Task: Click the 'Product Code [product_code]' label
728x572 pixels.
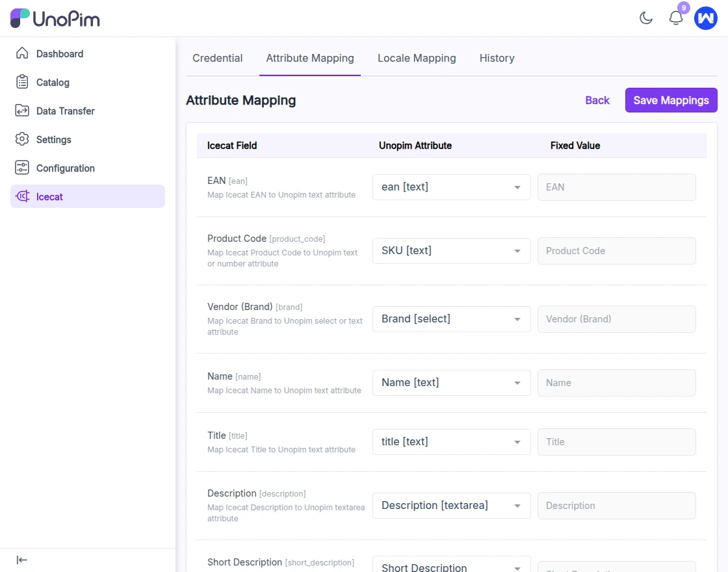Action: [266, 239]
